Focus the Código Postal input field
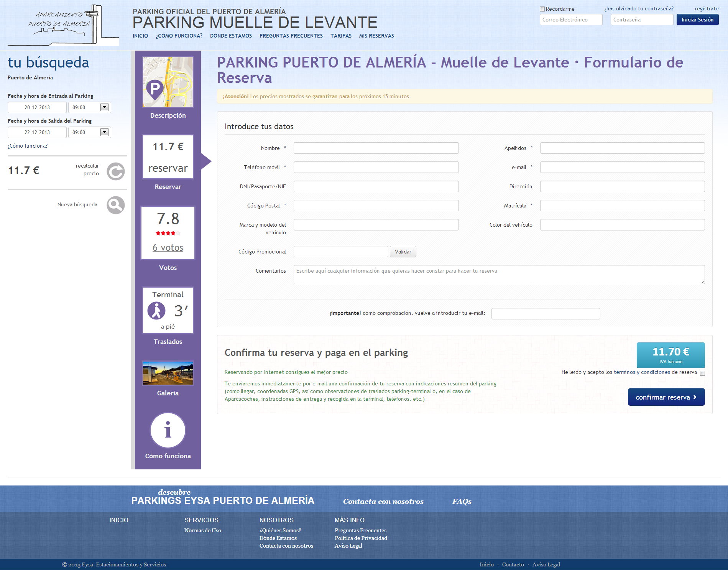 [376, 206]
